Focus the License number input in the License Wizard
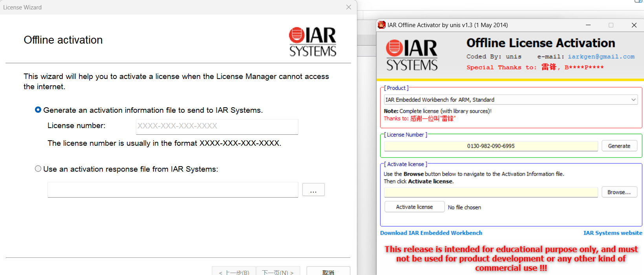Screen dimensions: 644x275 pos(217,126)
